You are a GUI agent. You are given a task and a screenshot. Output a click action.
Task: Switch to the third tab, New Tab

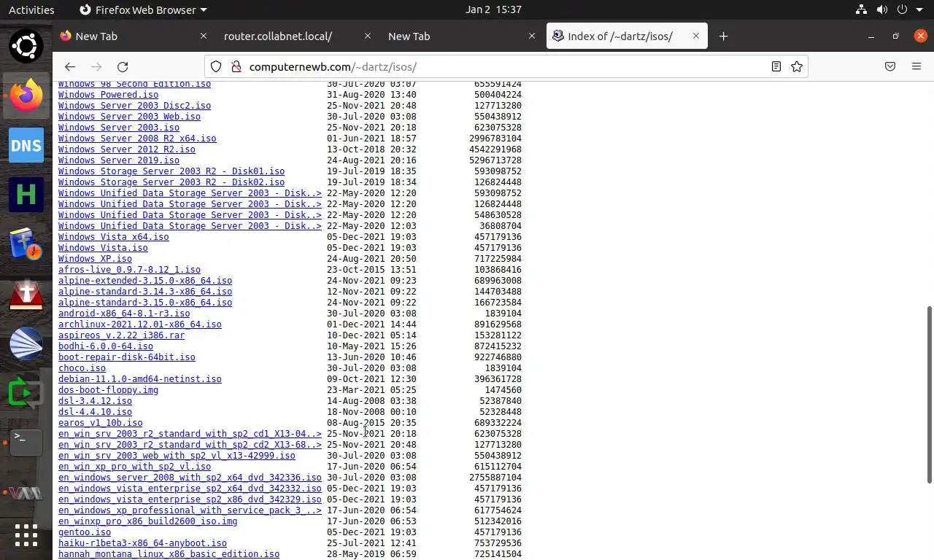tap(462, 36)
